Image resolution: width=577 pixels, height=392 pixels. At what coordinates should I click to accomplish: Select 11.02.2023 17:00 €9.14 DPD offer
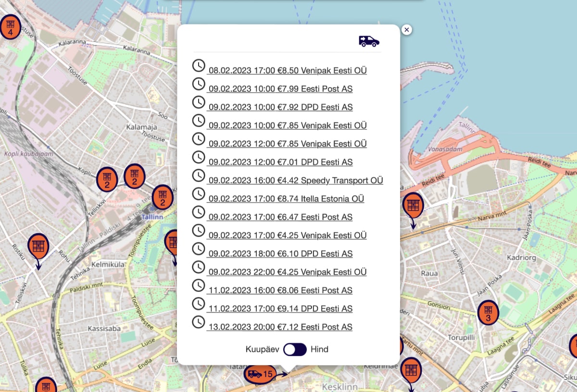(x=280, y=309)
